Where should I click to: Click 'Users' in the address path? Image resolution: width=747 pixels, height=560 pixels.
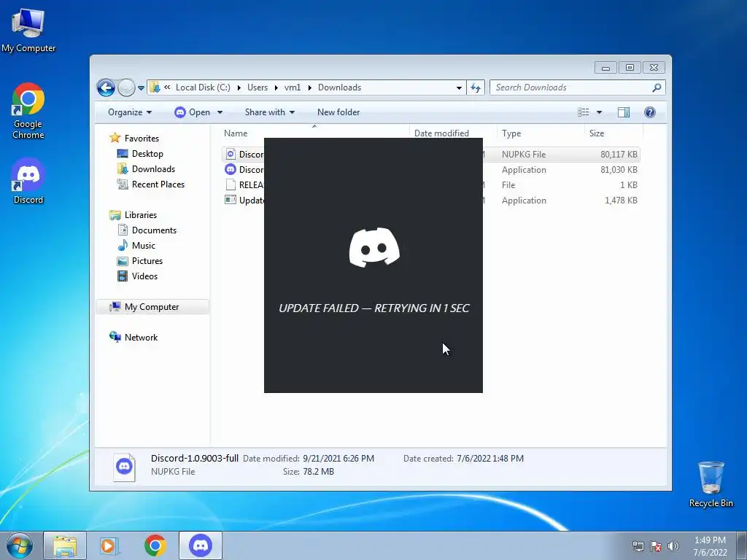point(258,87)
